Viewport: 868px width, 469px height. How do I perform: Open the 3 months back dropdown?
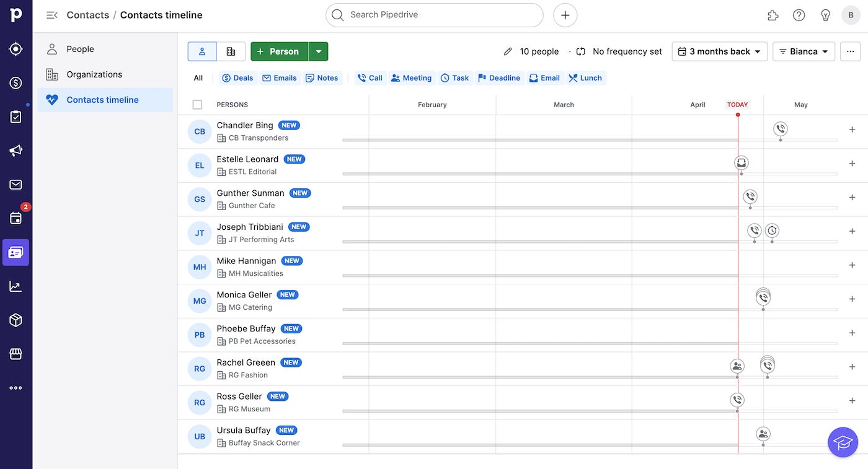coord(720,51)
